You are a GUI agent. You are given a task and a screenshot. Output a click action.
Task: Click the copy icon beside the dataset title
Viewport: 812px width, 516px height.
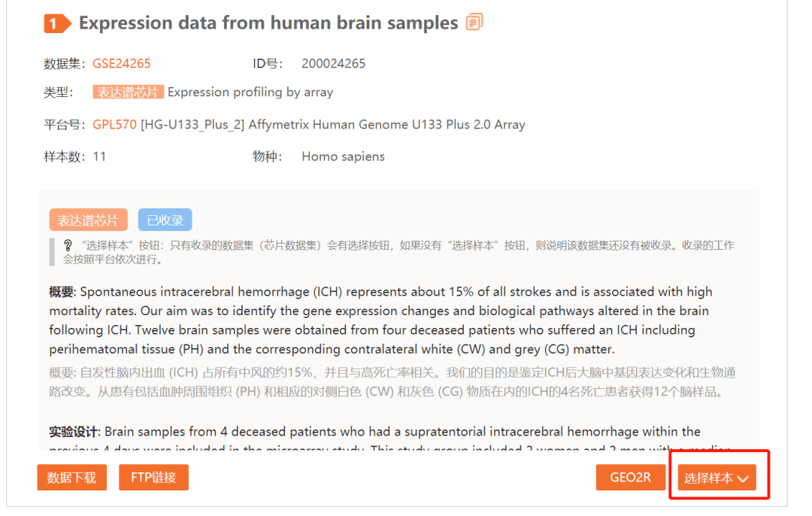click(x=474, y=23)
